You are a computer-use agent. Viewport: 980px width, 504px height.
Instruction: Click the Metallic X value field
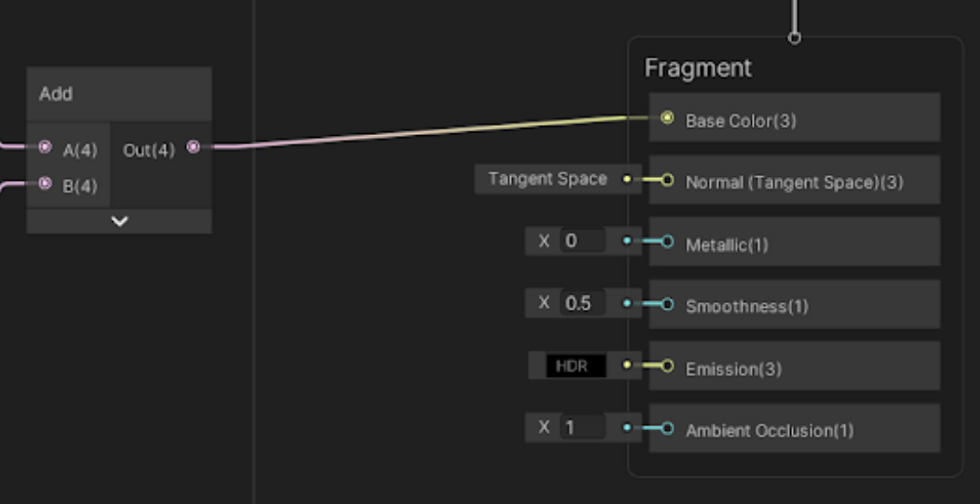(x=582, y=241)
